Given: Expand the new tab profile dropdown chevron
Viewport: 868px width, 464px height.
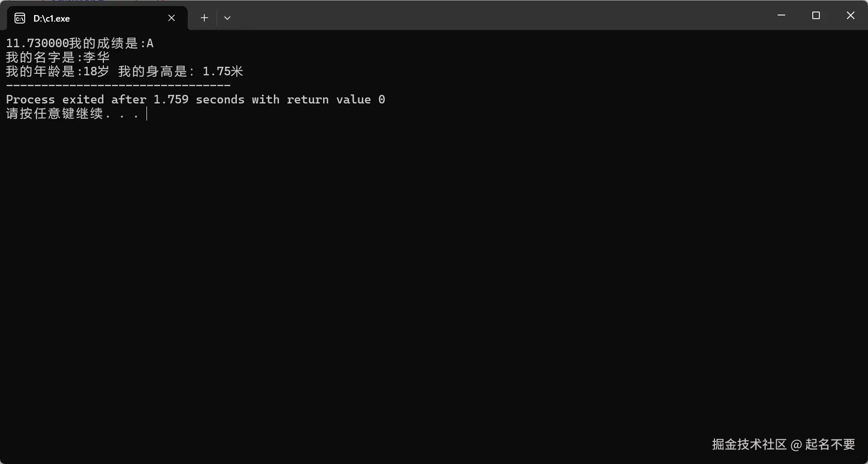Looking at the screenshot, I should click(227, 18).
